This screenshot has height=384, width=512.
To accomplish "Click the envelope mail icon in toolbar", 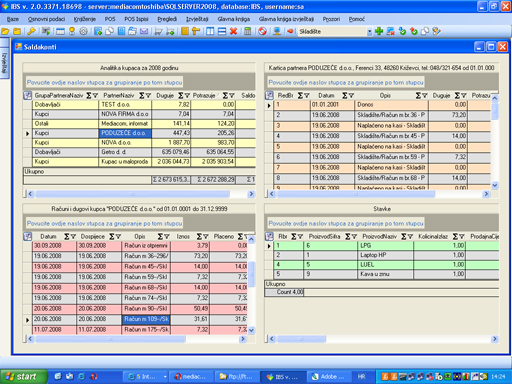I will coord(144,31).
